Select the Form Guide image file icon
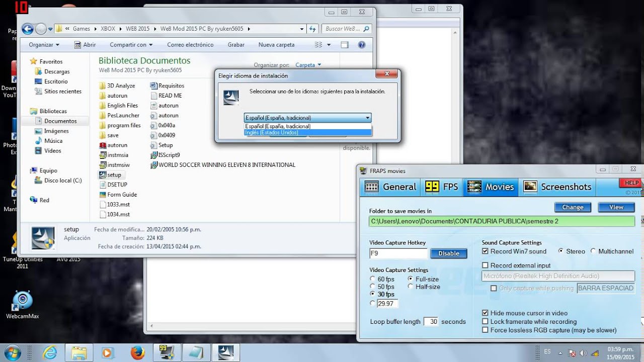Screen dimensions: 644x362 103,195
